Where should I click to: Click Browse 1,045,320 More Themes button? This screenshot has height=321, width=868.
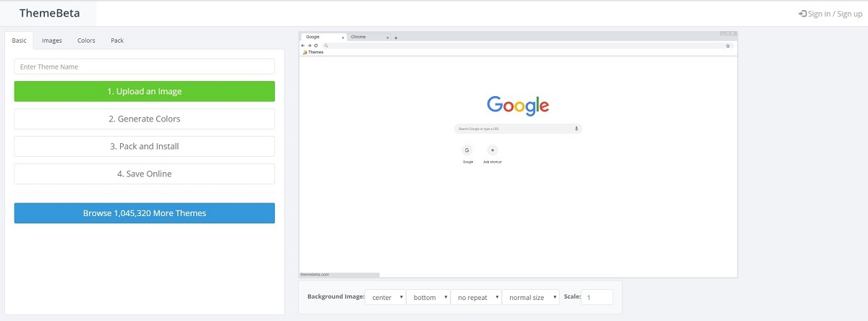click(145, 213)
